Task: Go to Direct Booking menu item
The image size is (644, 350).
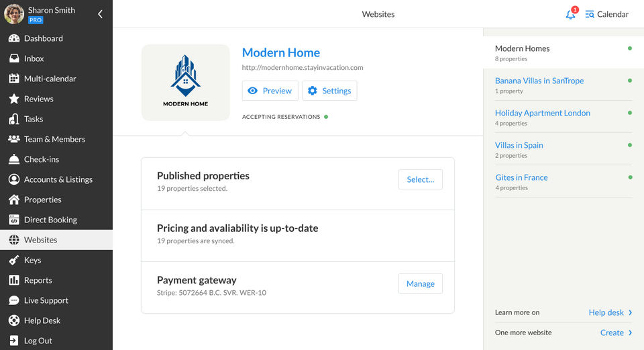Action: [x=50, y=220]
